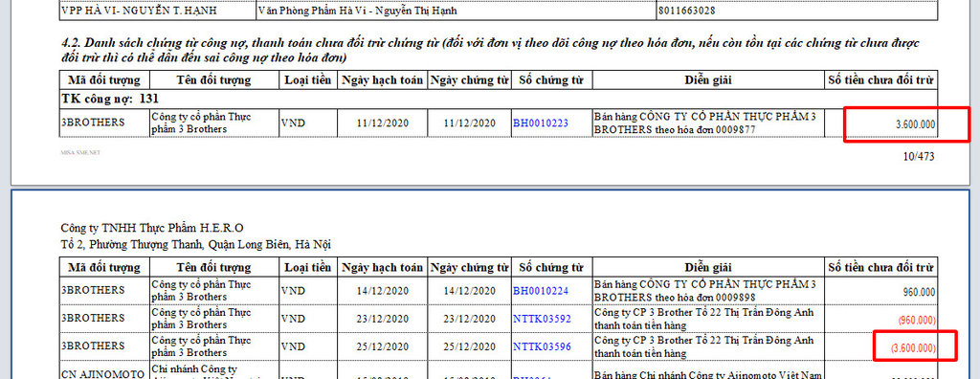Click tax code 8011663028
980x379 pixels.
[687, 11]
